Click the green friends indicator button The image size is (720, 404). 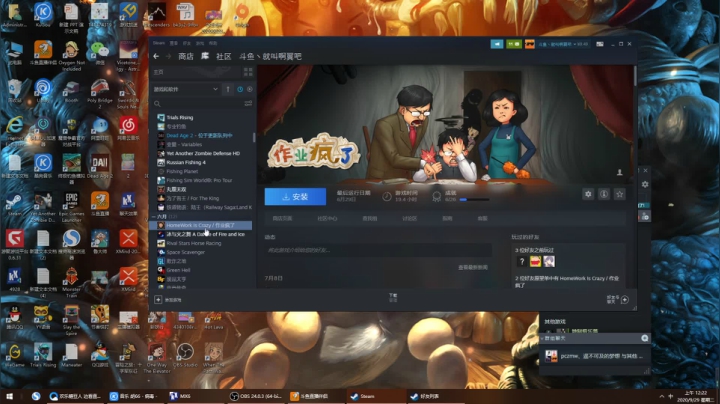(514, 44)
